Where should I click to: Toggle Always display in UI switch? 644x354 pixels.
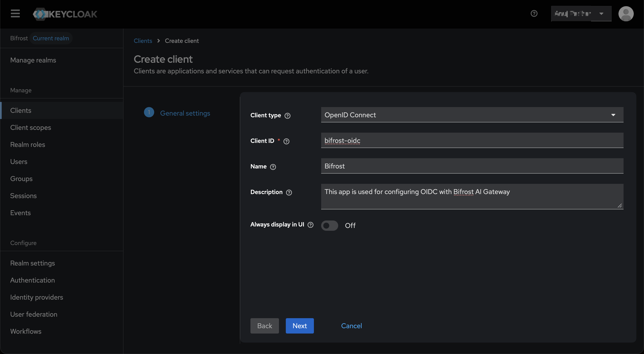click(329, 226)
